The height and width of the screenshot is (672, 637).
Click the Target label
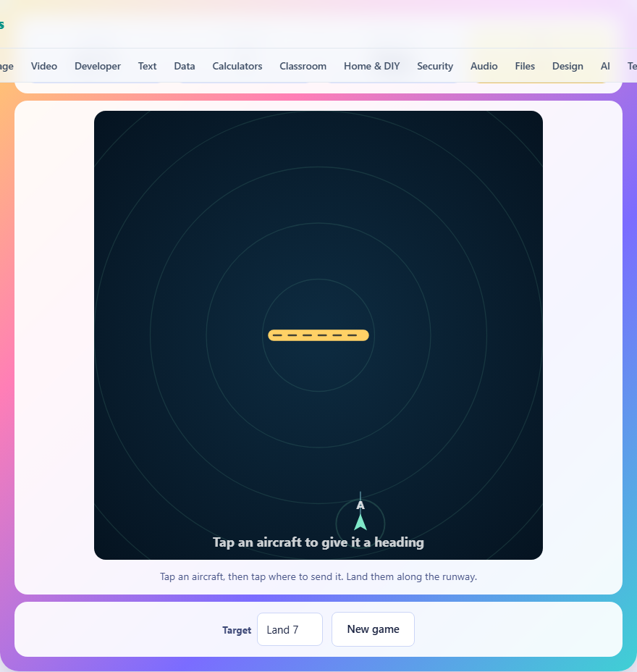[237, 630]
